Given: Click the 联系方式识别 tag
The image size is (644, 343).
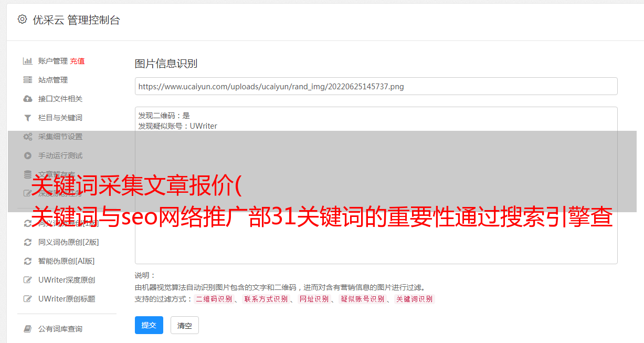Looking at the screenshot, I should click(x=266, y=299).
